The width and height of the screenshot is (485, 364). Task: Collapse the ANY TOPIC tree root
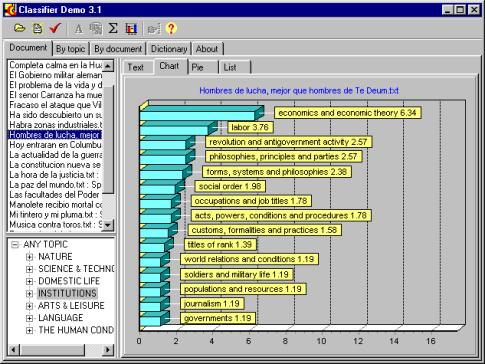point(15,245)
